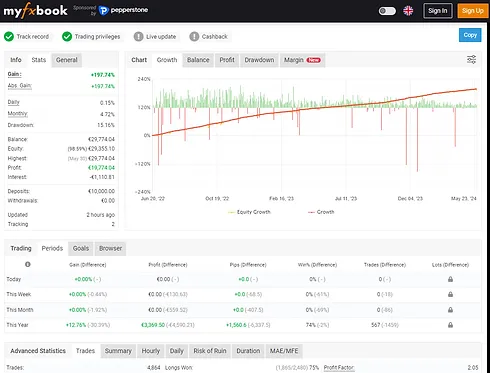The image size is (490, 373).
Task: Select the Risk of Ruin tab
Action: click(x=210, y=351)
